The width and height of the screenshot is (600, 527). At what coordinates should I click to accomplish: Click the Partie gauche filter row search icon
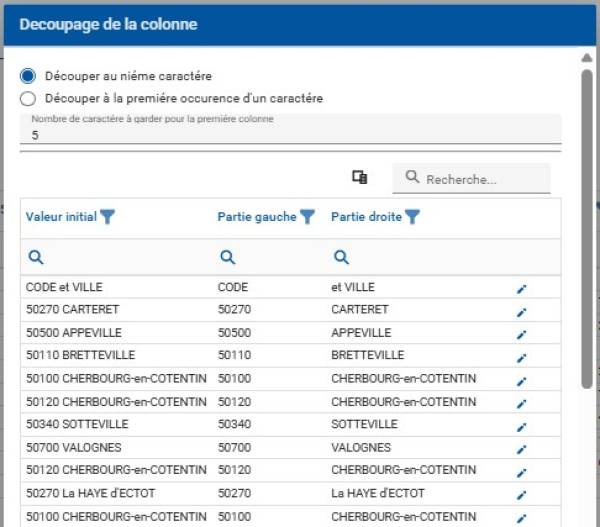click(x=227, y=258)
